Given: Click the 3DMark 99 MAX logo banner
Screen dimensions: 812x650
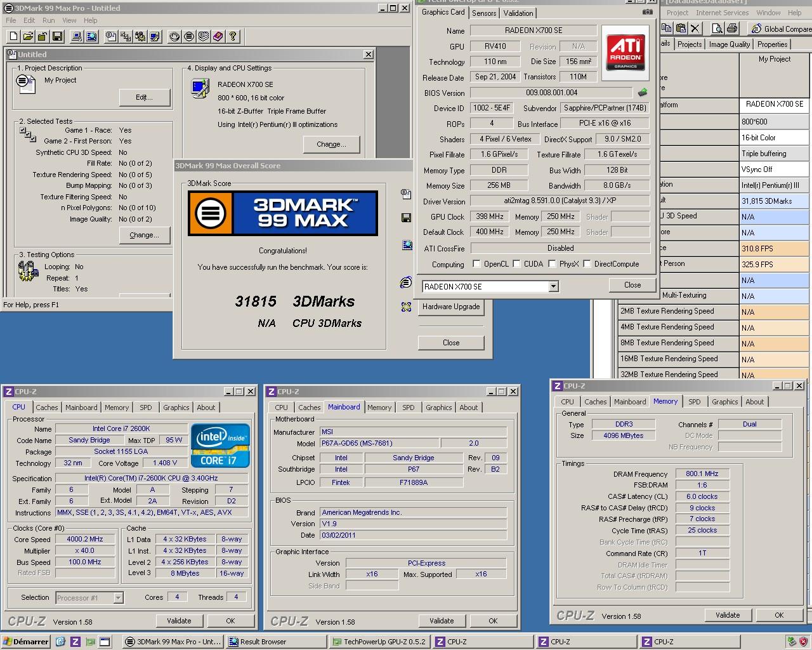Looking at the screenshot, I should click(283, 213).
